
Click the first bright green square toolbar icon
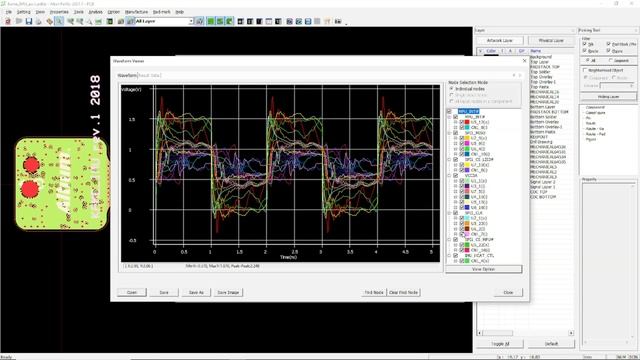tap(211, 21)
